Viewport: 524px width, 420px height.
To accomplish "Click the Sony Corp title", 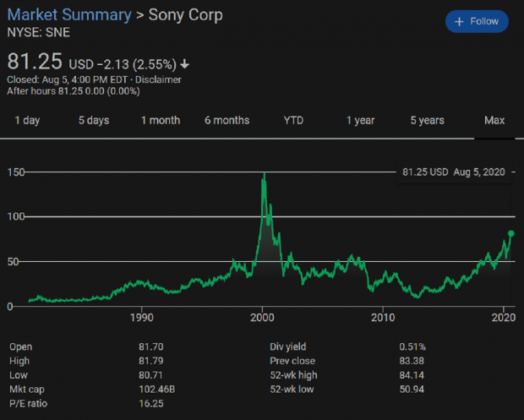I will (x=185, y=15).
